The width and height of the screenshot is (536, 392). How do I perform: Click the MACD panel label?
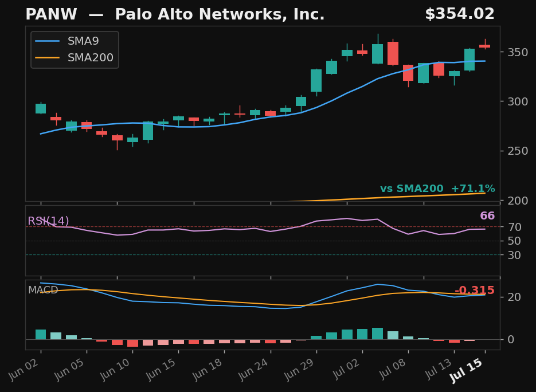click(43, 290)
